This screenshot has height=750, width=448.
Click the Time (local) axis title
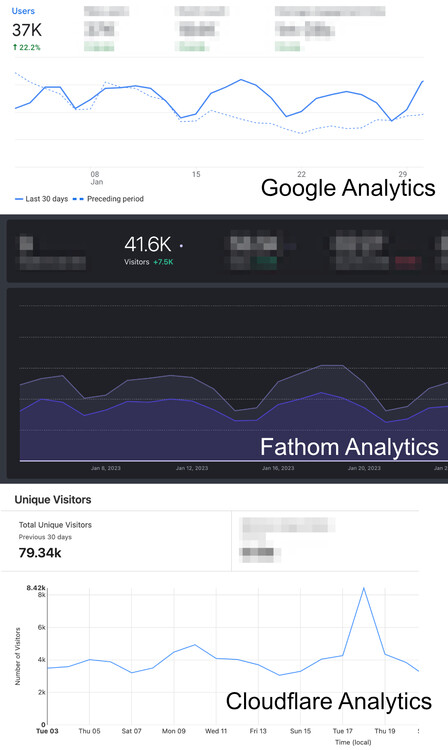tap(353, 742)
